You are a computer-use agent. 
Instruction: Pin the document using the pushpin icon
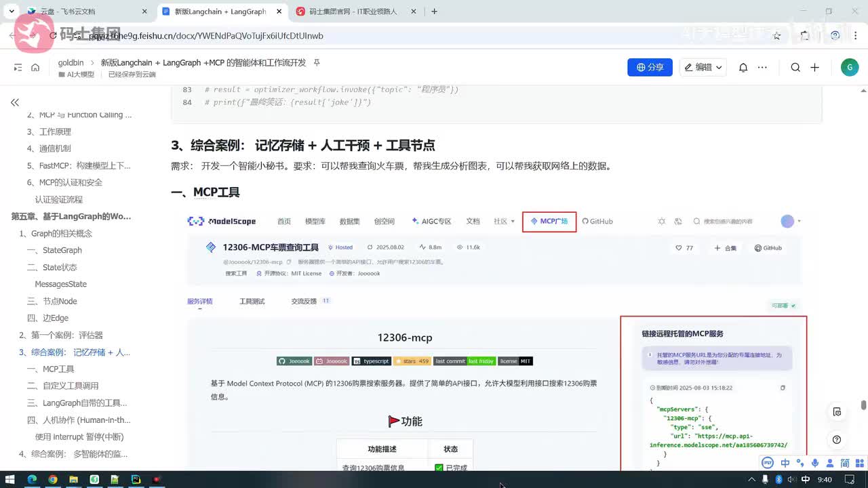[317, 62]
